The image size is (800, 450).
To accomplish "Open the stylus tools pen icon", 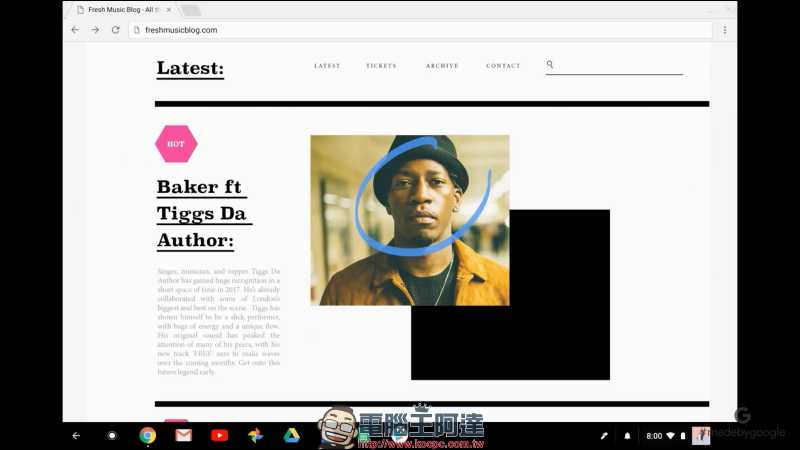I will [604, 436].
